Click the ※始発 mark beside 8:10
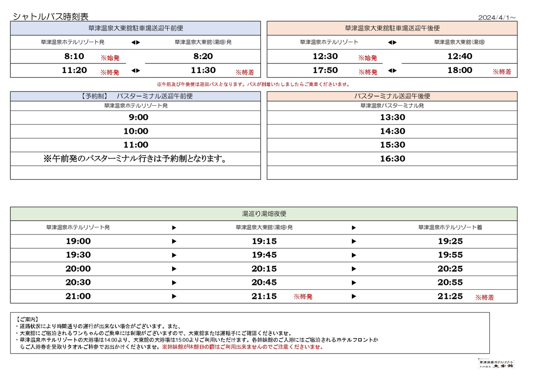Viewport: 555px width, 392px height. 110,58
